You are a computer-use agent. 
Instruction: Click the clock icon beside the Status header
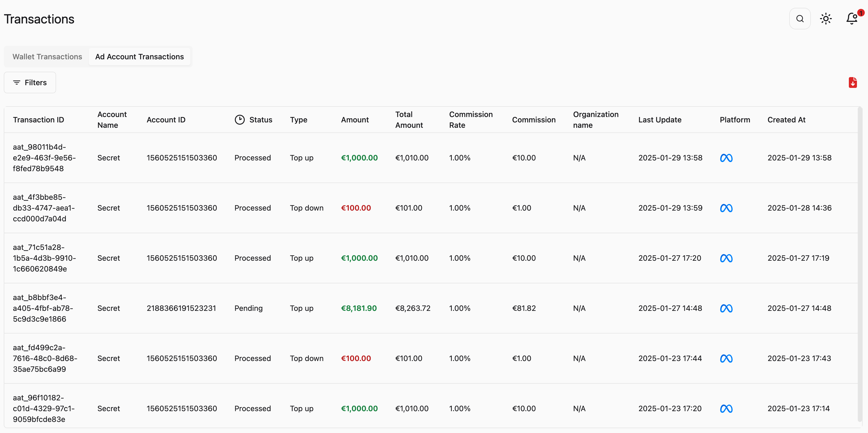coord(240,119)
